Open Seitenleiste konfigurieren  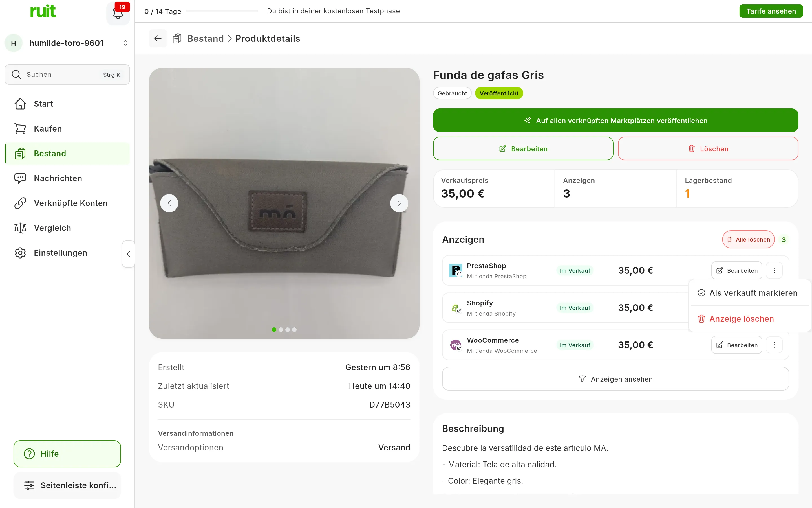67,485
